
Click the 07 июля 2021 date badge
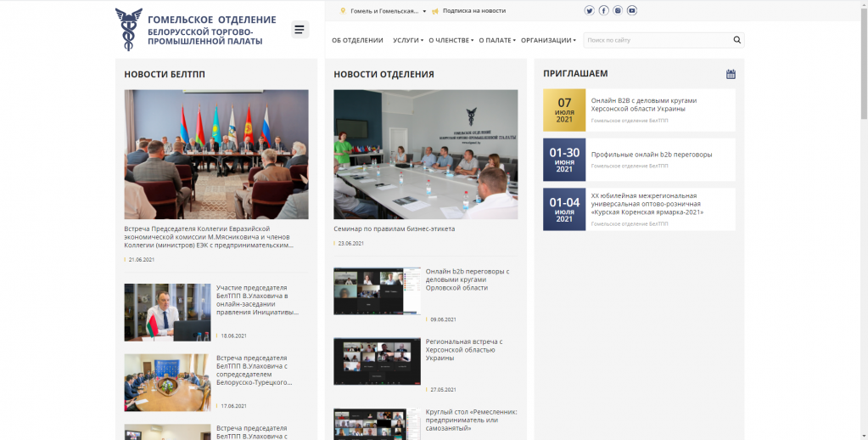[564, 110]
